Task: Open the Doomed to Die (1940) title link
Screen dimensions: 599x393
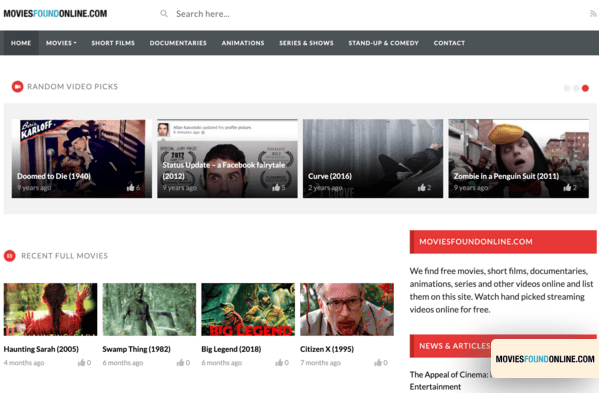Action: (54, 176)
